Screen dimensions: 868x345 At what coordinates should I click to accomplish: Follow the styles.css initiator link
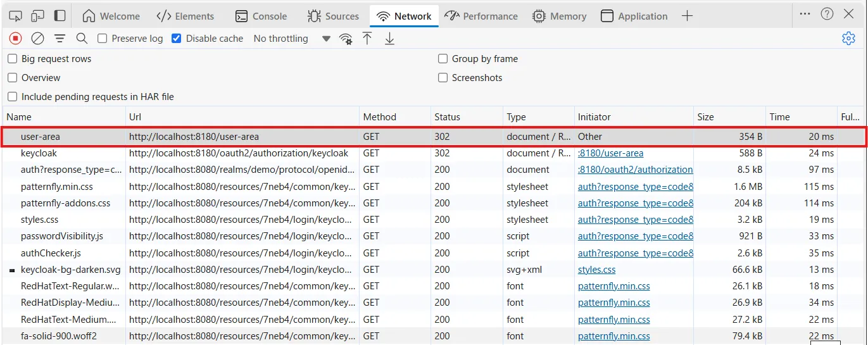[596, 270]
